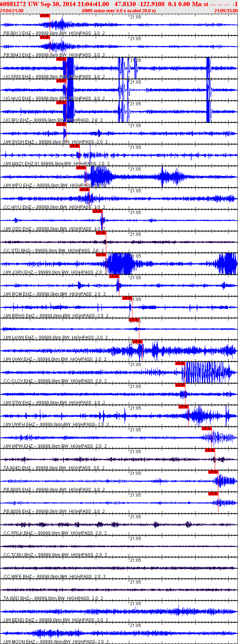Click the 21:05 tick label on the UW MOON trace

pos(135,626)
